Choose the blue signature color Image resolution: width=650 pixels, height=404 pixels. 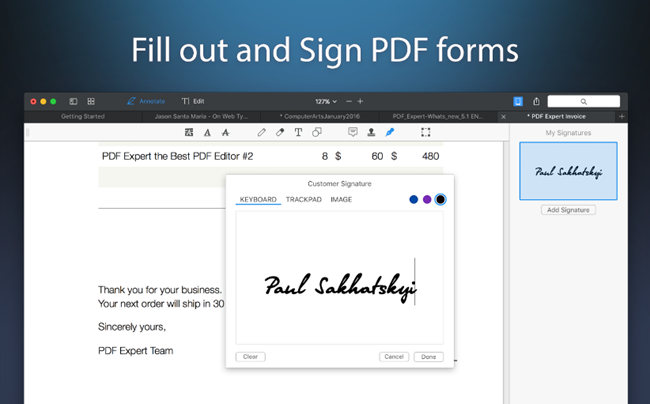tap(414, 199)
